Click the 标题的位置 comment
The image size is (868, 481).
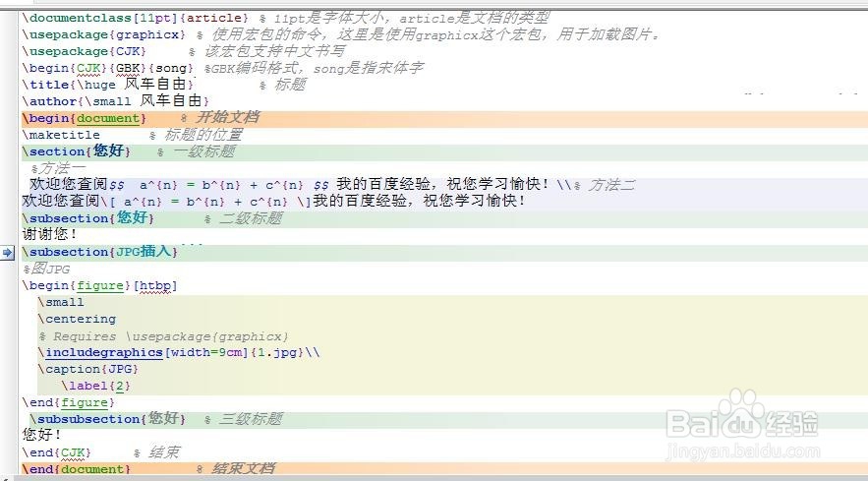203,135
